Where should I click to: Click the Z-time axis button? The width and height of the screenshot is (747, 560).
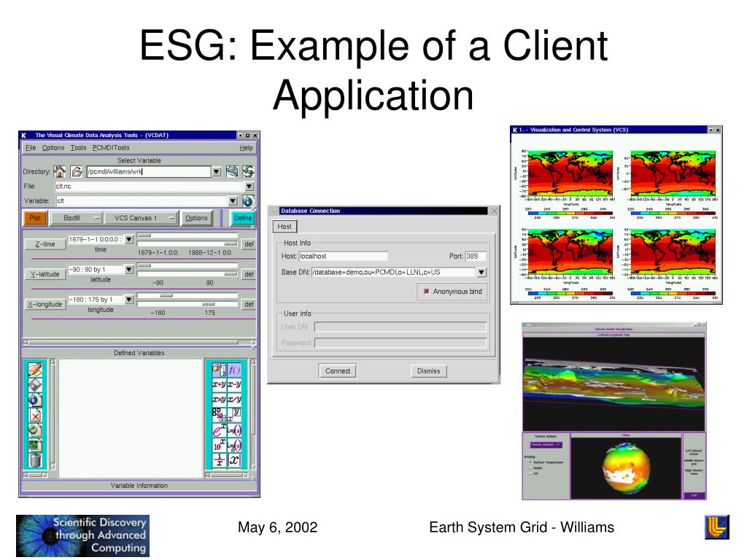(45, 244)
